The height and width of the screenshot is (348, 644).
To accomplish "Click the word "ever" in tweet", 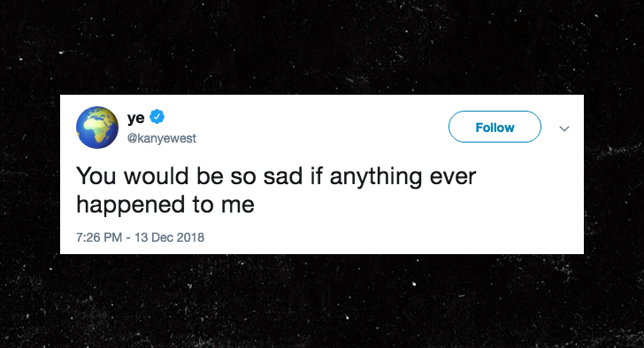I will 453,178.
